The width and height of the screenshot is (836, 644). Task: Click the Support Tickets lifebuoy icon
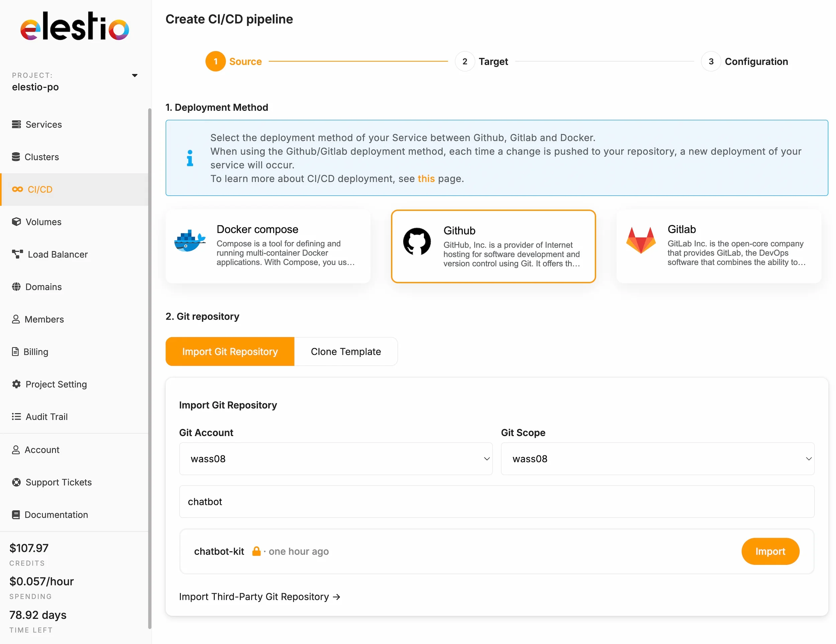(x=16, y=482)
